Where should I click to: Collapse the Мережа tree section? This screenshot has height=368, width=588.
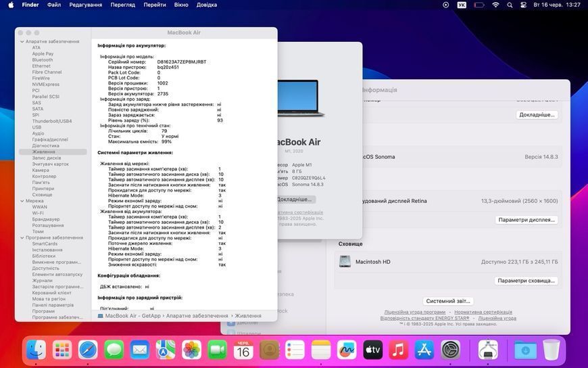pos(22,201)
